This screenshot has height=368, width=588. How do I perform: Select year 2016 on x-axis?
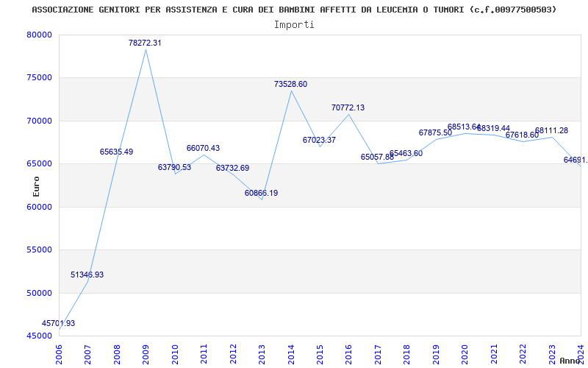[349, 354]
